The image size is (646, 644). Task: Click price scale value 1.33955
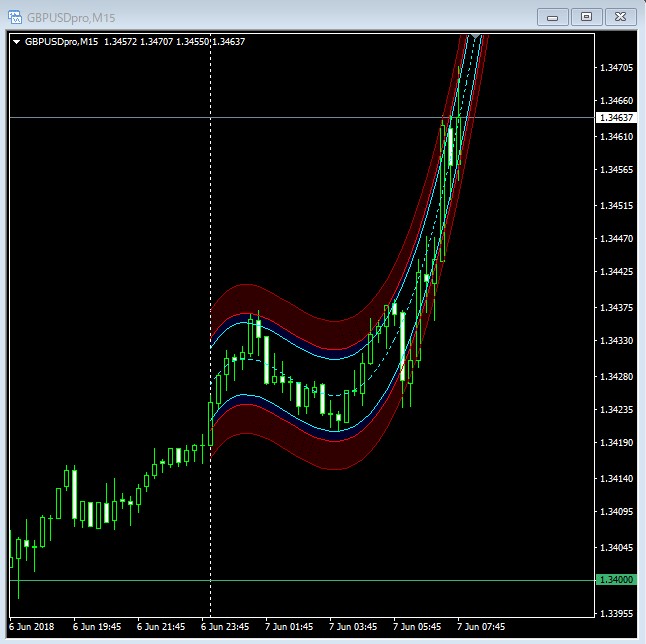(616, 613)
